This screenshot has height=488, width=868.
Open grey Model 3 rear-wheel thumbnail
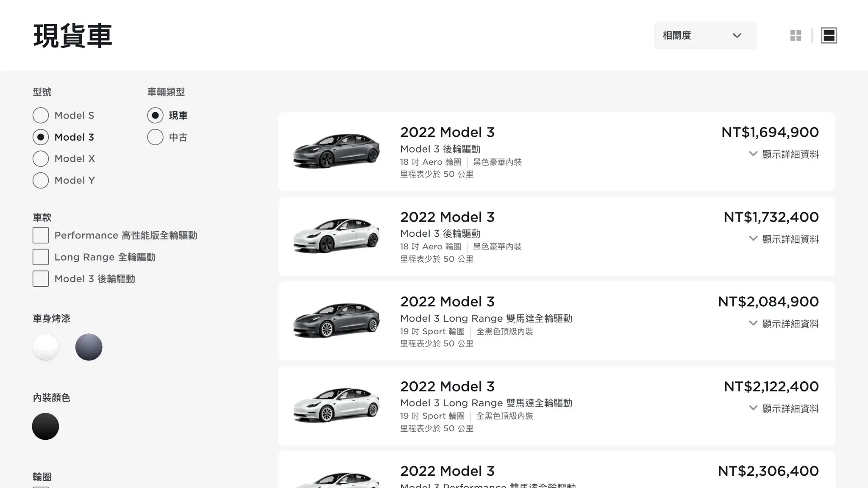336,151
